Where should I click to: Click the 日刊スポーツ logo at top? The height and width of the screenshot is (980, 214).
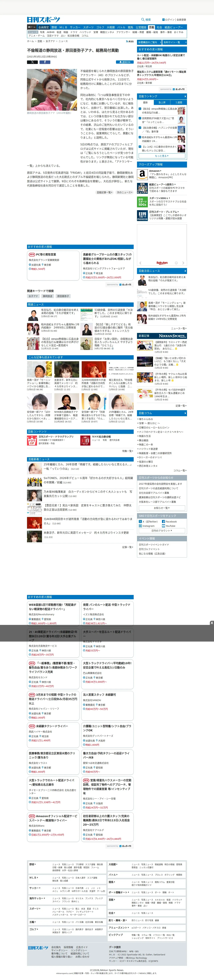coord(43,19)
